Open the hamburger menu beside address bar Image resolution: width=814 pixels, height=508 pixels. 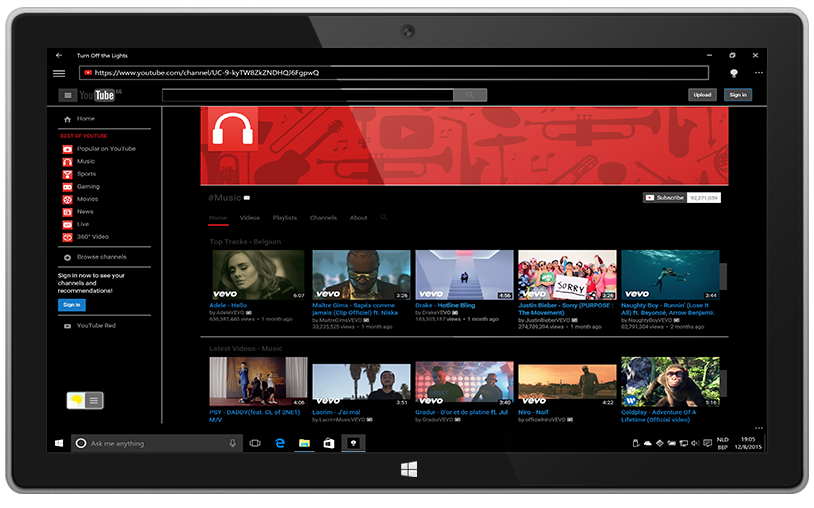coord(59,73)
